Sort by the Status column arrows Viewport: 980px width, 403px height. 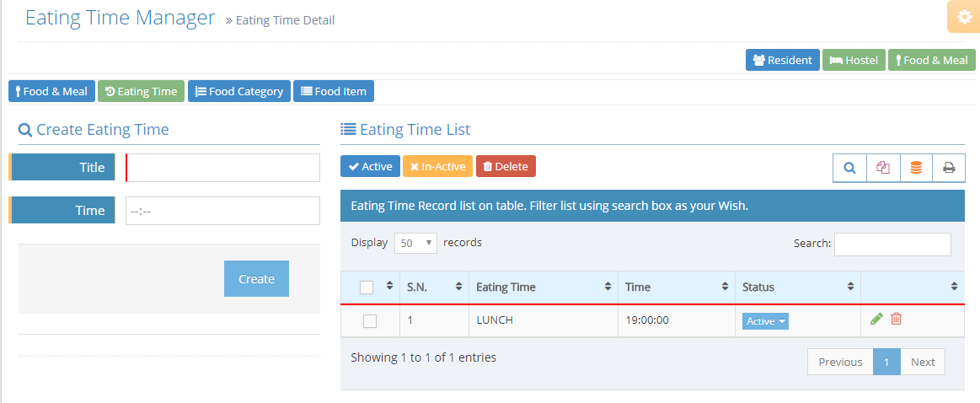point(850,287)
